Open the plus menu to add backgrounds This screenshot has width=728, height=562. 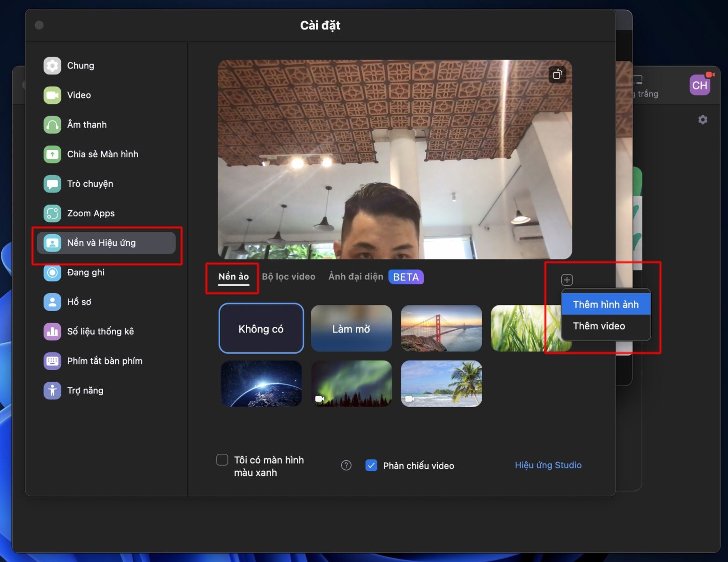click(x=566, y=279)
